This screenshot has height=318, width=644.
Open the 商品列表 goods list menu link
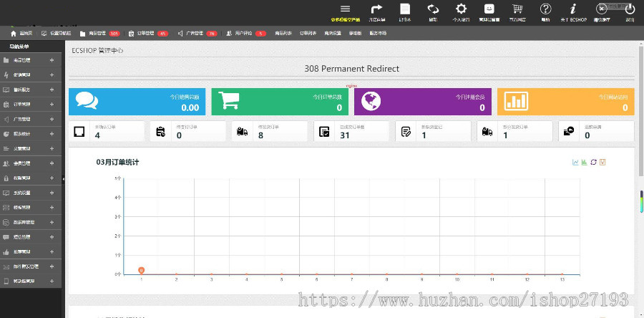pyautogui.click(x=283, y=34)
